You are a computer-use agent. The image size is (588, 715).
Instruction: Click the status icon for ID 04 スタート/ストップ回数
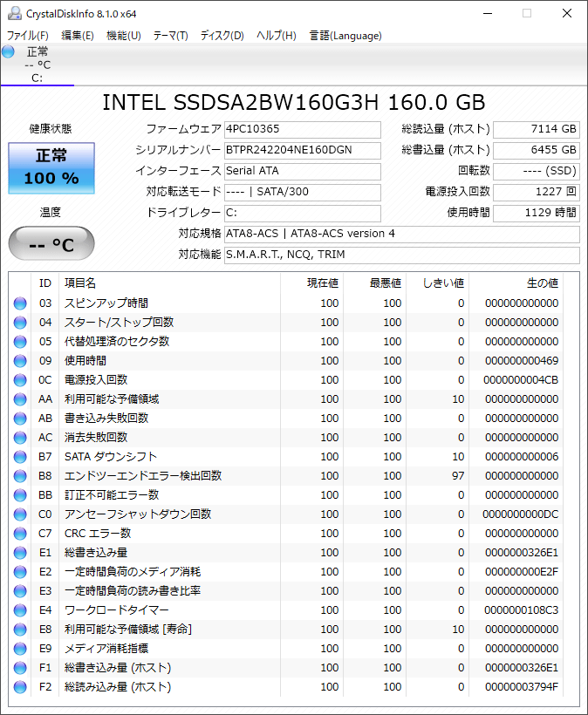20,323
